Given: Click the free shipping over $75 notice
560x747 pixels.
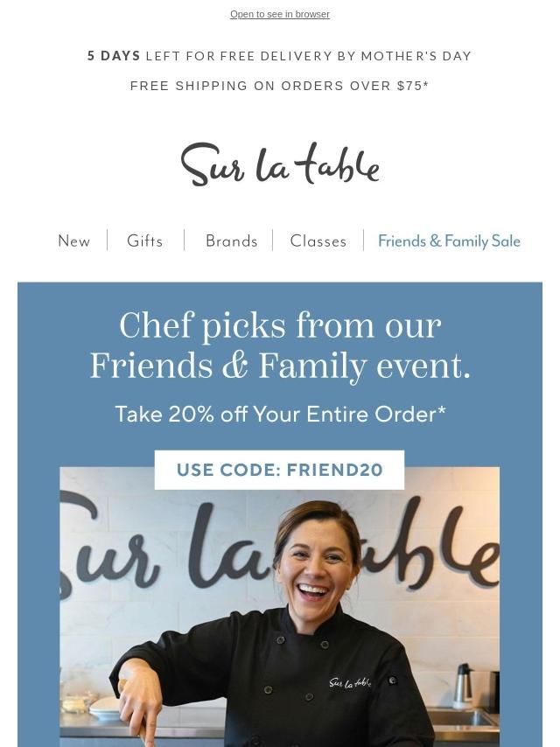Looking at the screenshot, I should coord(280,86).
